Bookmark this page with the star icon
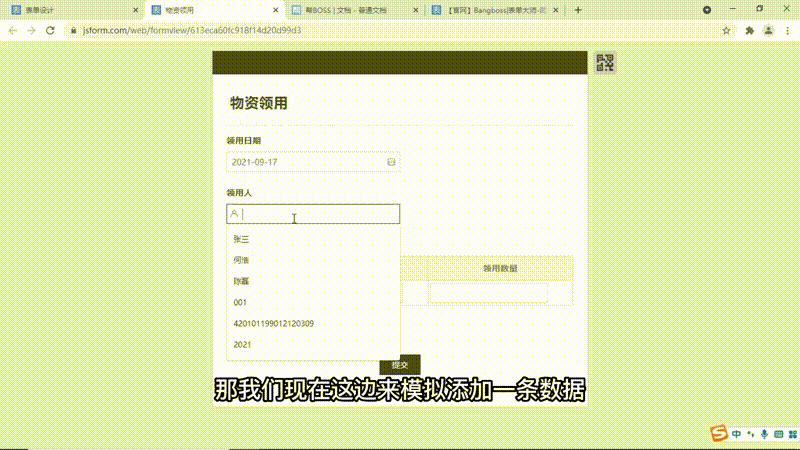800x450 pixels. click(726, 30)
